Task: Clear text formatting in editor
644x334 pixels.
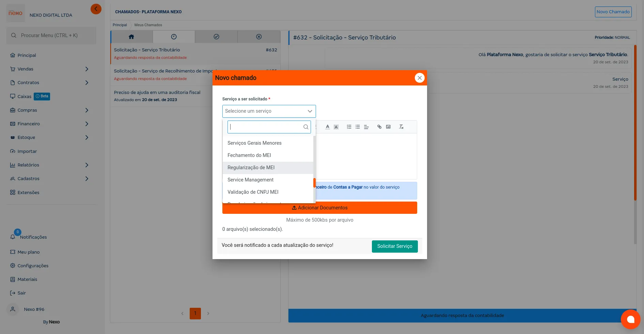Action: coord(401,127)
